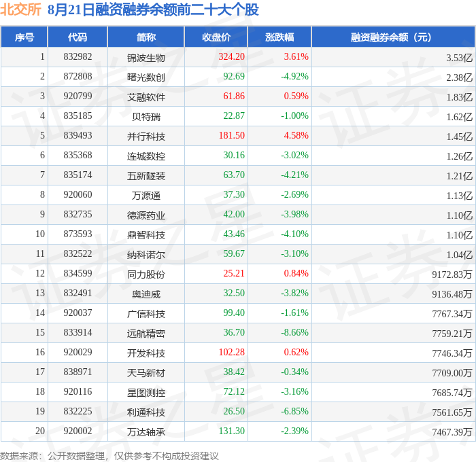476x462 pixels.
Task: Select stock name 广信科技
Action: (146, 314)
